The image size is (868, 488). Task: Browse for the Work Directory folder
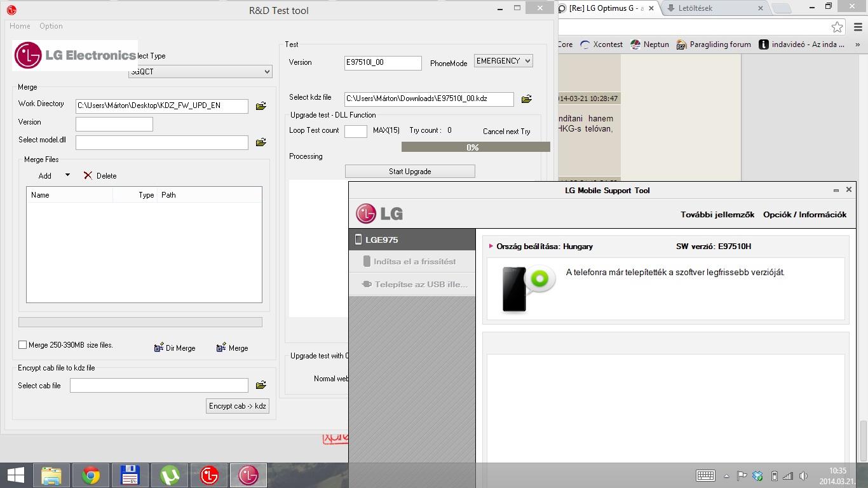[261, 106]
